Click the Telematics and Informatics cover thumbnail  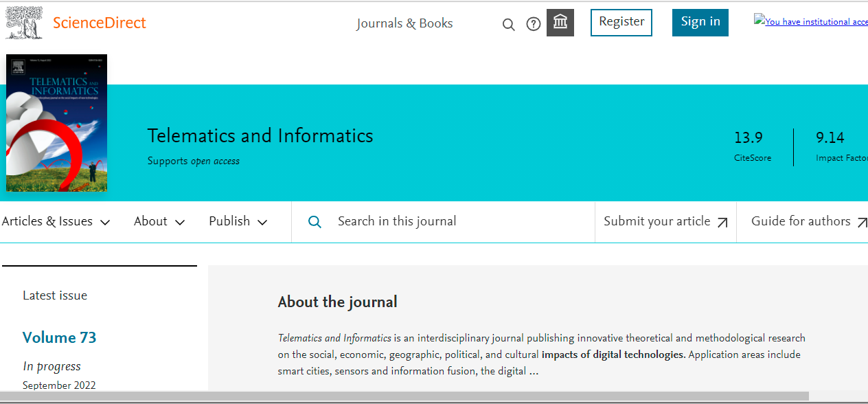coord(56,123)
